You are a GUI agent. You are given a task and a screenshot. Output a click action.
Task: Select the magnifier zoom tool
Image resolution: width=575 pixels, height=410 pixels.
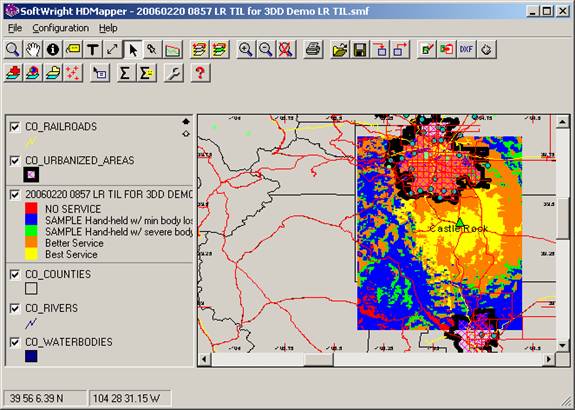13,50
